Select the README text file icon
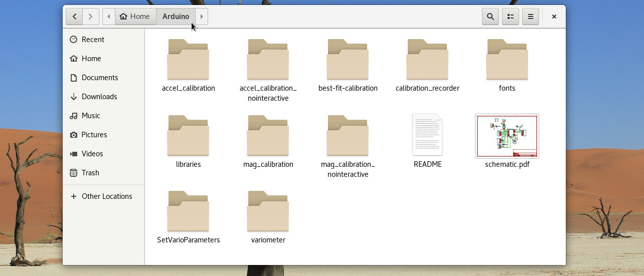 [427, 135]
